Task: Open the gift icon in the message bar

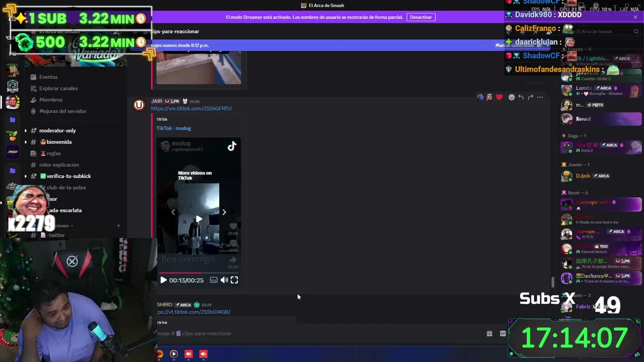Action: [489, 333]
